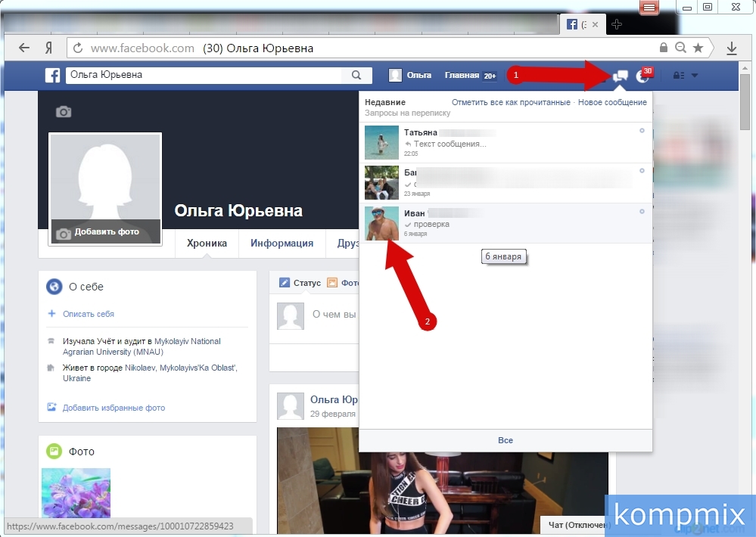Click Ольга's small avatar in top bar
This screenshot has height=537, width=756.
pyautogui.click(x=395, y=75)
